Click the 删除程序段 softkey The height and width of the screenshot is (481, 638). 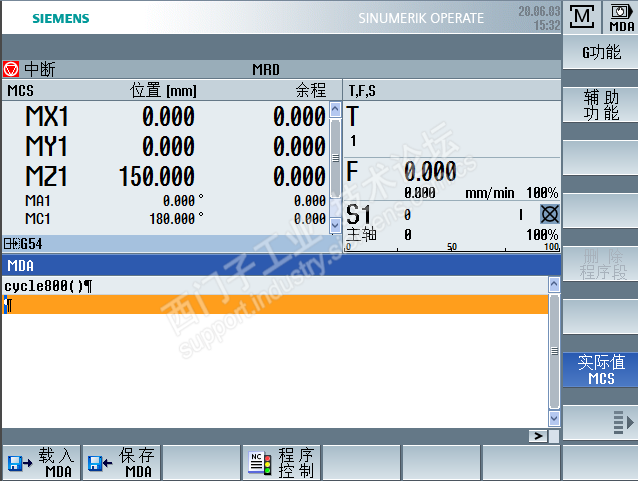pos(601,264)
